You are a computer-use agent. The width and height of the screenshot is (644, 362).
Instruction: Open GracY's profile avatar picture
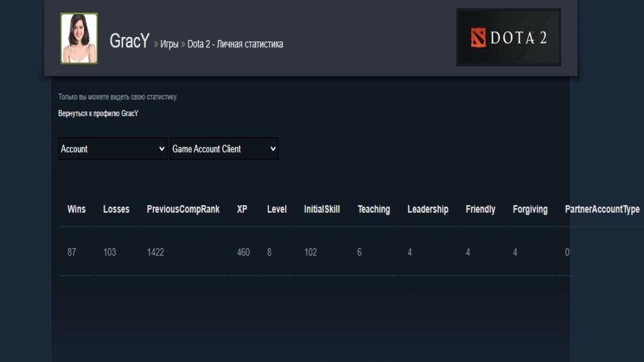pyautogui.click(x=79, y=38)
